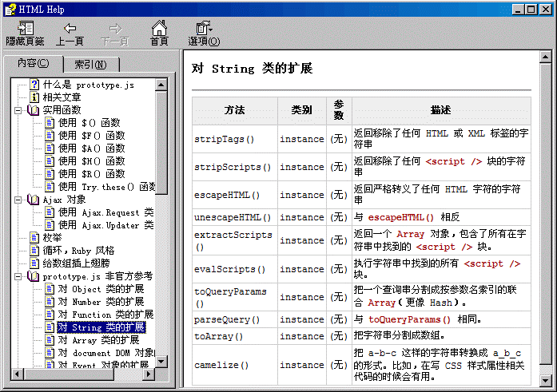557x392 pixels.
Task: Click the 类别 column header
Action: point(302,110)
